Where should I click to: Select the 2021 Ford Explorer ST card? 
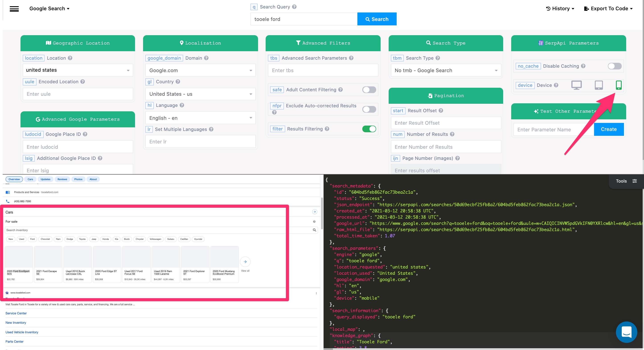(x=195, y=264)
